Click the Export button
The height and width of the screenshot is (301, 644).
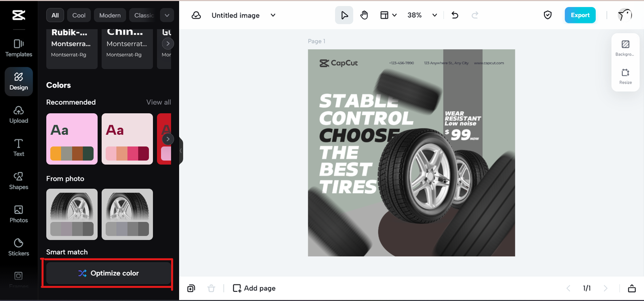580,15
